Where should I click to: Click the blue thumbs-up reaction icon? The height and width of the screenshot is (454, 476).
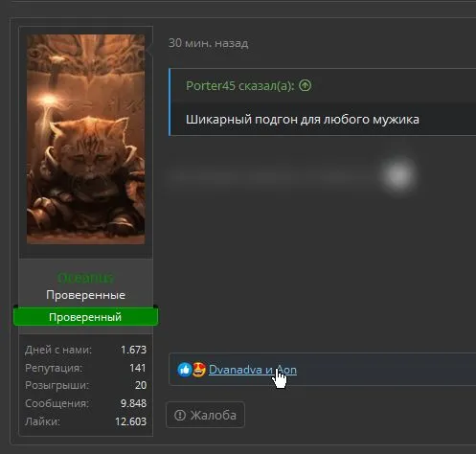(185, 370)
